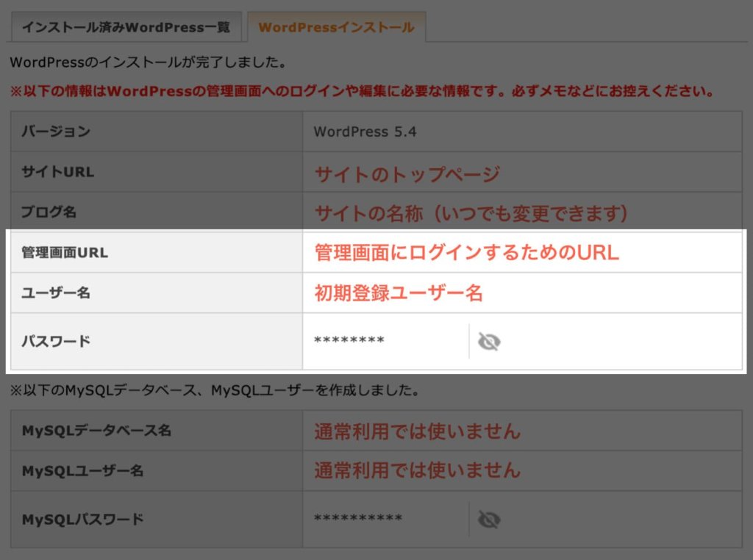
Task: Click the MySQLユーザー名 label cell
Action: [157, 471]
